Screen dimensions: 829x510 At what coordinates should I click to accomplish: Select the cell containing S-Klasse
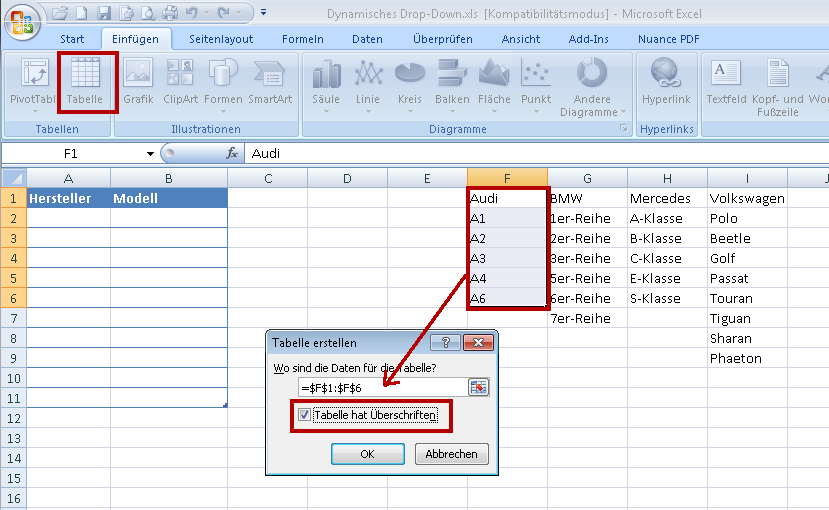(x=667, y=298)
